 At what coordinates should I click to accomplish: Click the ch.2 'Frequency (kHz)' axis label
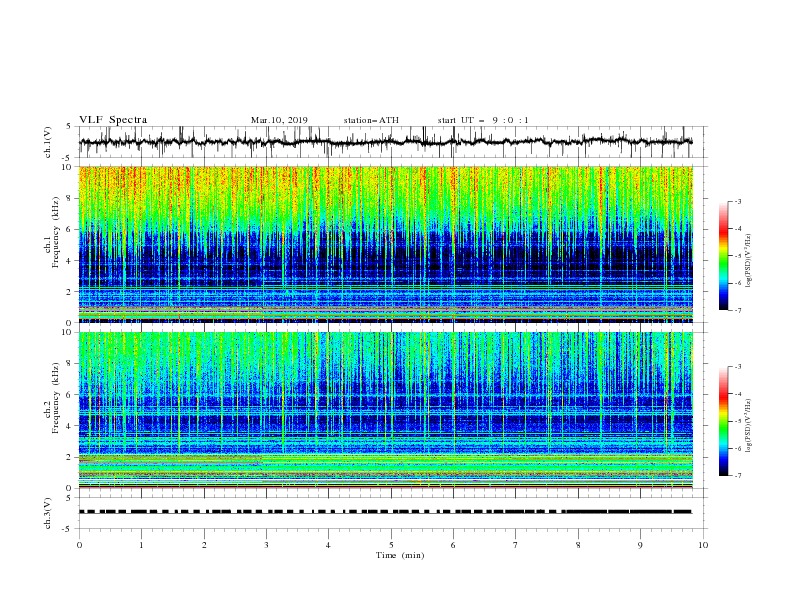click(x=56, y=398)
